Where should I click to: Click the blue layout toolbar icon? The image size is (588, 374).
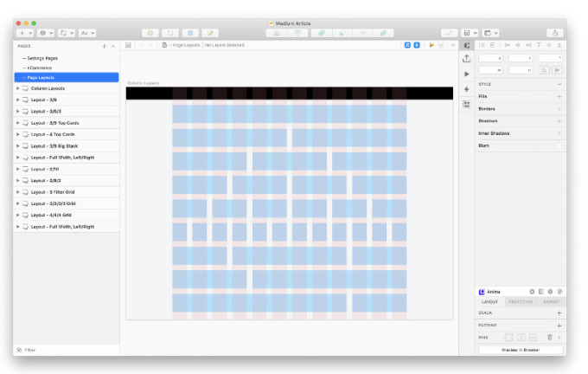(x=190, y=33)
